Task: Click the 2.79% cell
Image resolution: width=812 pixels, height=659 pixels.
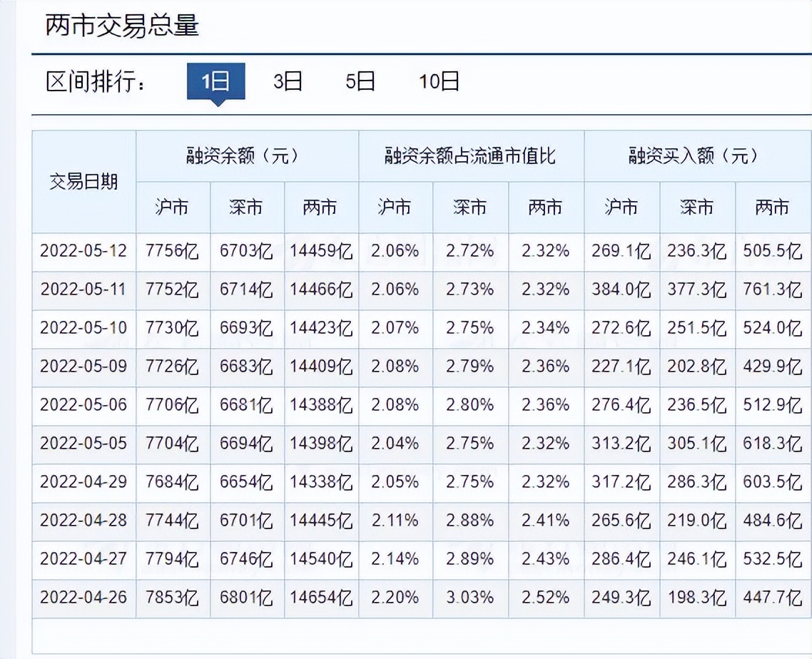Action: [470, 367]
